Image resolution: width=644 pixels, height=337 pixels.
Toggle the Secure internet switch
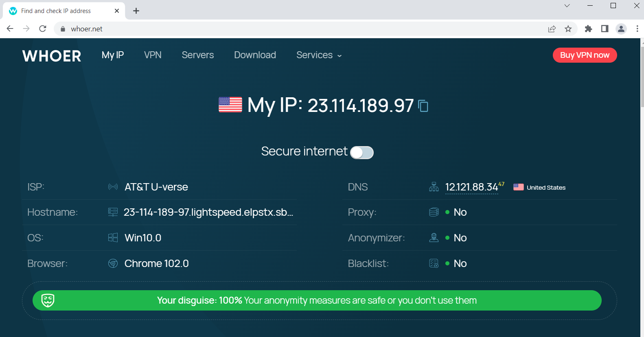362,152
